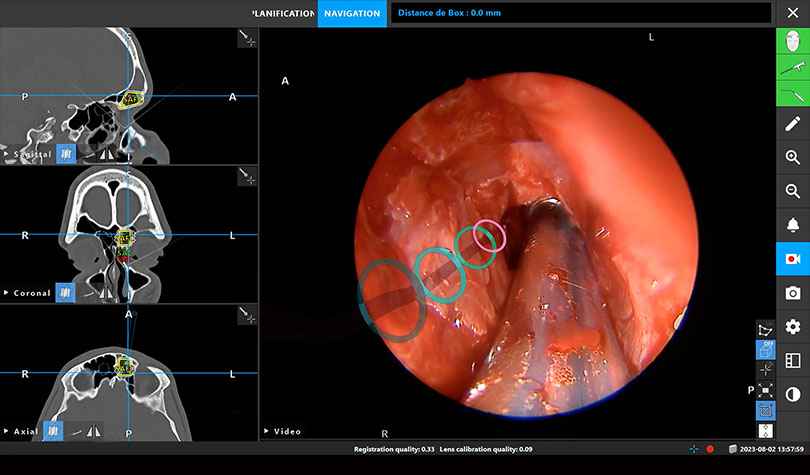
Task: Select the Navigation tab
Action: (352, 14)
